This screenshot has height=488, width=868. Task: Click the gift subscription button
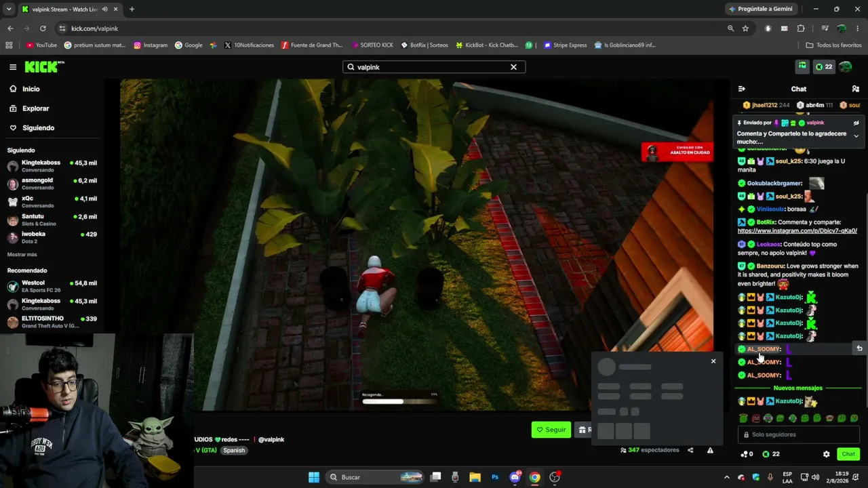(584, 430)
